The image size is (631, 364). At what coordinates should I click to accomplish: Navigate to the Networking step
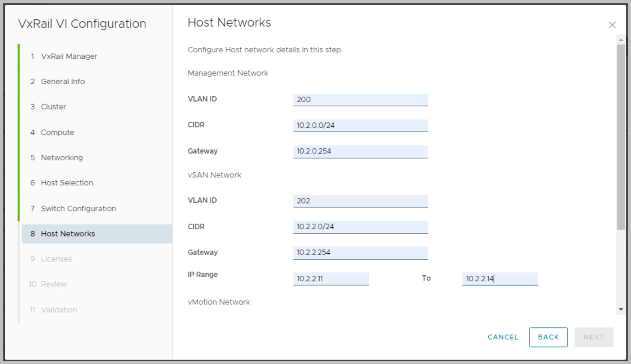pyautogui.click(x=62, y=157)
